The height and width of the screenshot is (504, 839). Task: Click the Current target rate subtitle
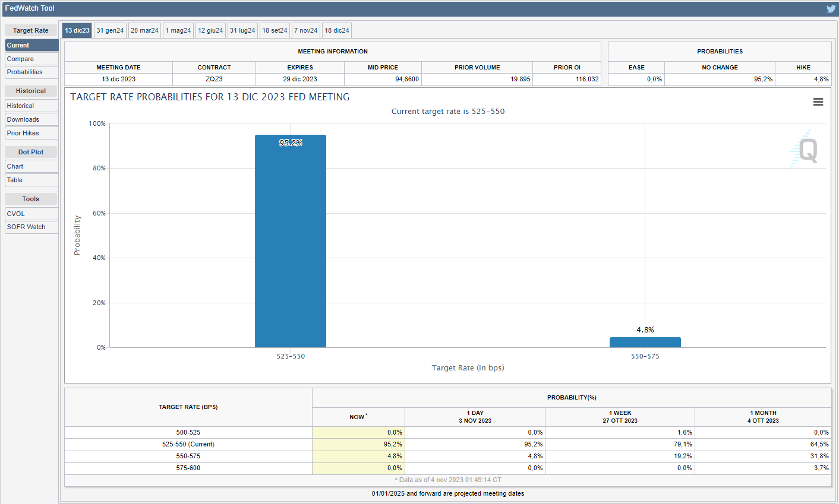[x=448, y=112]
